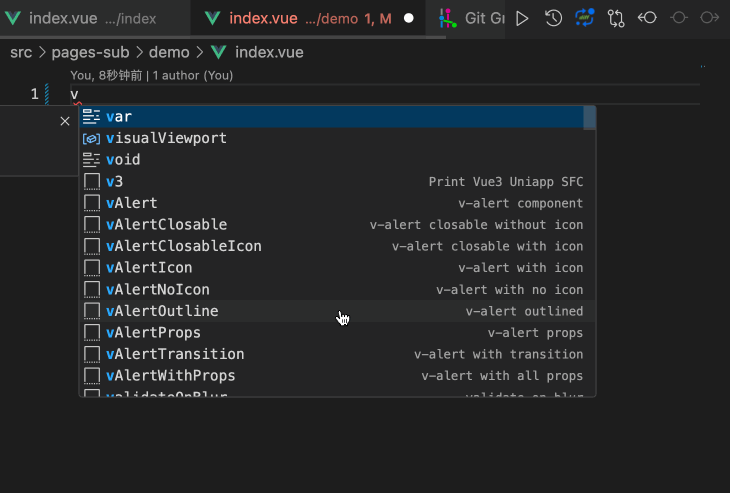
Task: Expand the demo folder breadcrumb
Action: [x=169, y=52]
